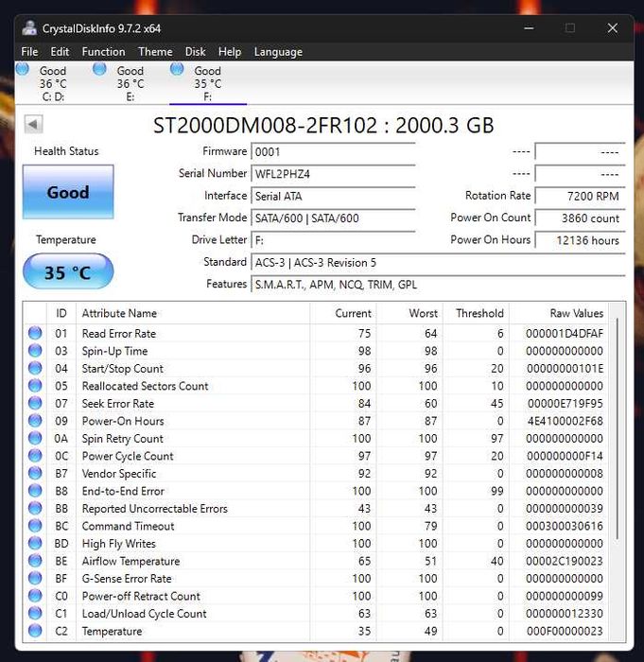Click the Power On Hours value 12136 hours
This screenshot has width=644, height=662.
(581, 240)
